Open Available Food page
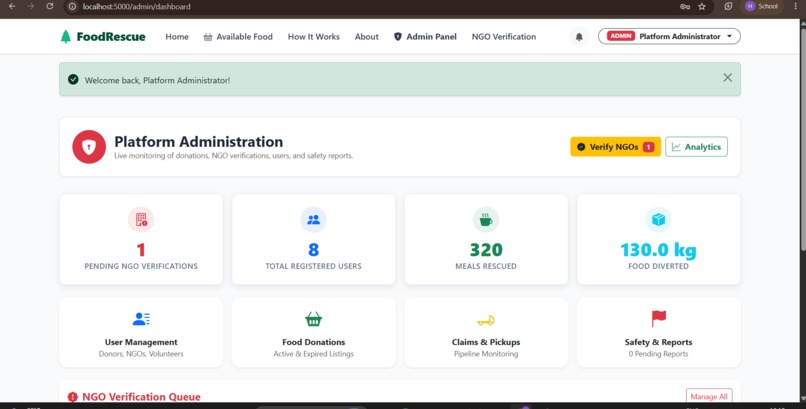Viewport: 806px width, 409px height. (x=238, y=36)
